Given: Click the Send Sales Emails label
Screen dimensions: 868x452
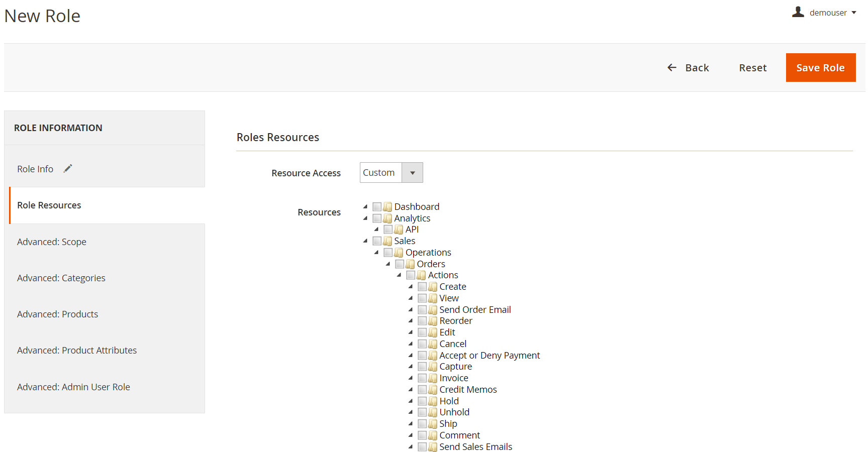Looking at the screenshot, I should (x=475, y=447).
